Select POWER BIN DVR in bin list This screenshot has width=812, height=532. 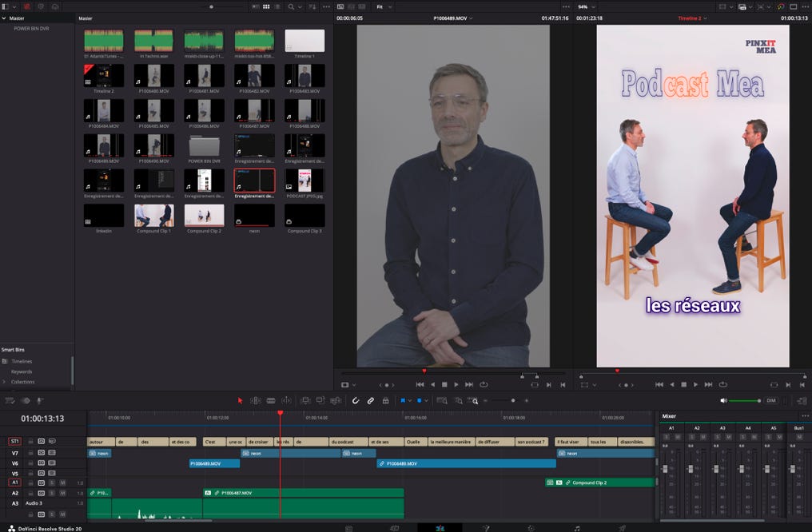coord(32,28)
